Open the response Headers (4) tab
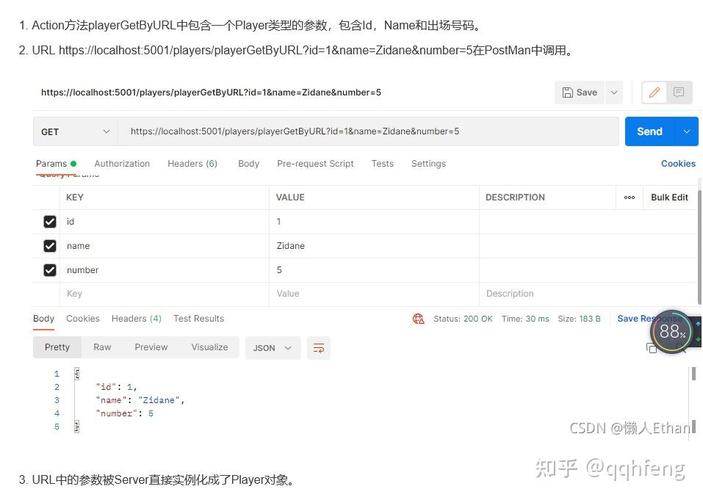Screen dimensions: 703x500 point(136,319)
